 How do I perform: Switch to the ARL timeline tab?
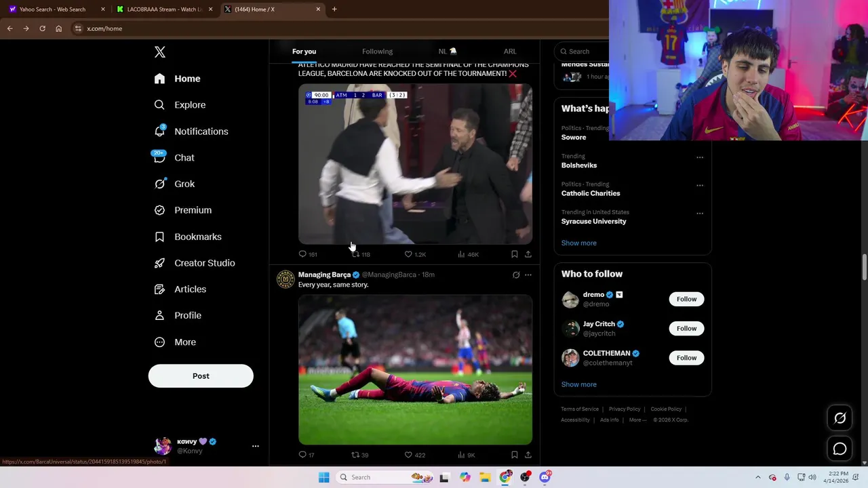point(510,52)
